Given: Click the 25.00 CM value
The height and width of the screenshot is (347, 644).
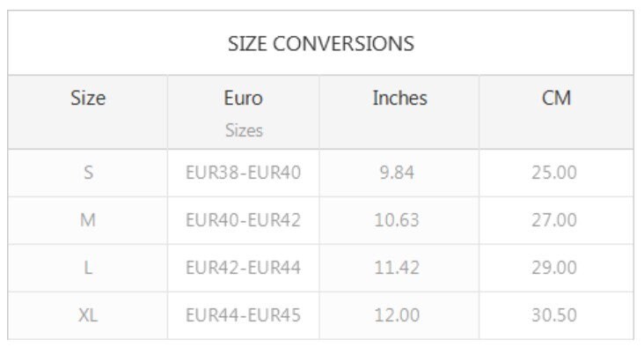Looking at the screenshot, I should click(x=554, y=173).
